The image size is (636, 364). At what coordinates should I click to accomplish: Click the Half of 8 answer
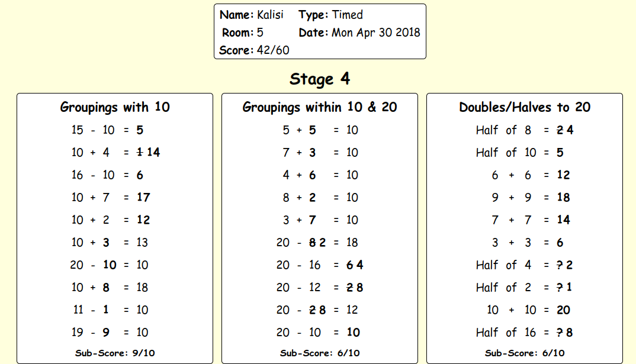tap(570, 130)
